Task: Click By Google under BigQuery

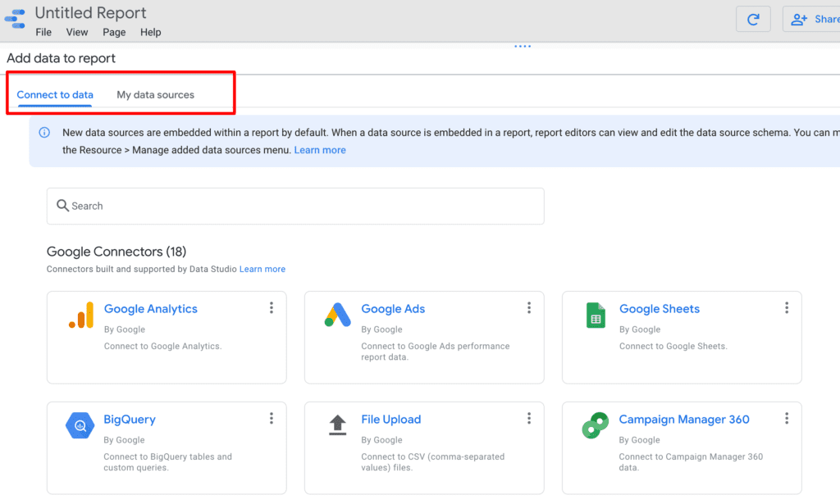Action: (124, 440)
